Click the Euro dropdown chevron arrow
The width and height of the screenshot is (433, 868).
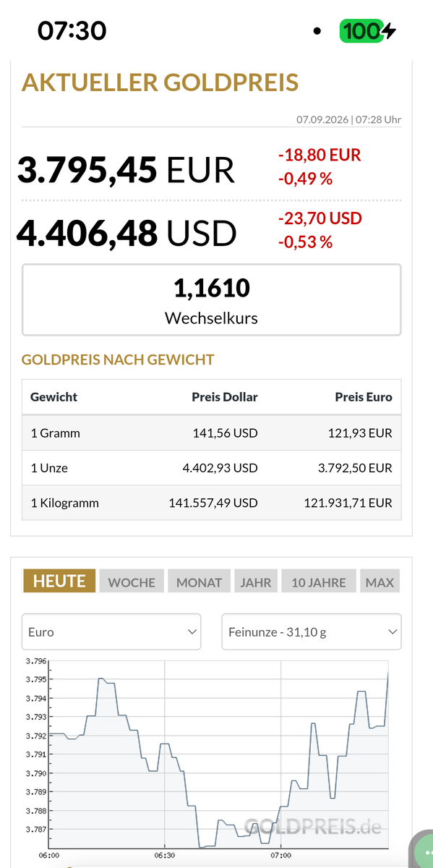coord(192,631)
